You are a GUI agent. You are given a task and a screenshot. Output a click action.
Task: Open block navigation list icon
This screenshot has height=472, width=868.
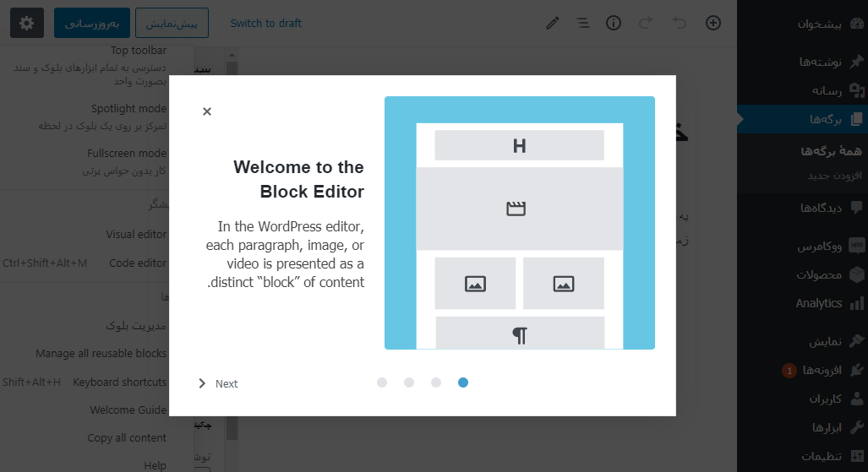pyautogui.click(x=582, y=24)
